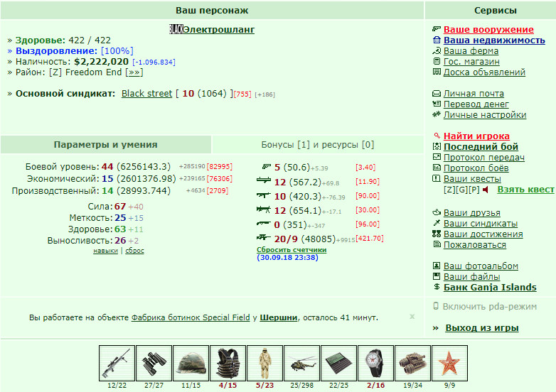Open the camouflage helmet item showing 11/15

[191, 364]
